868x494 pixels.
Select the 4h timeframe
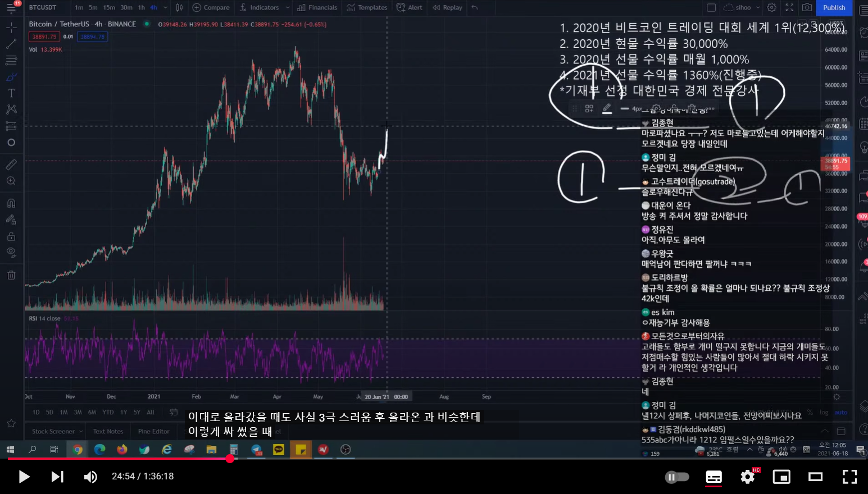tap(153, 7)
